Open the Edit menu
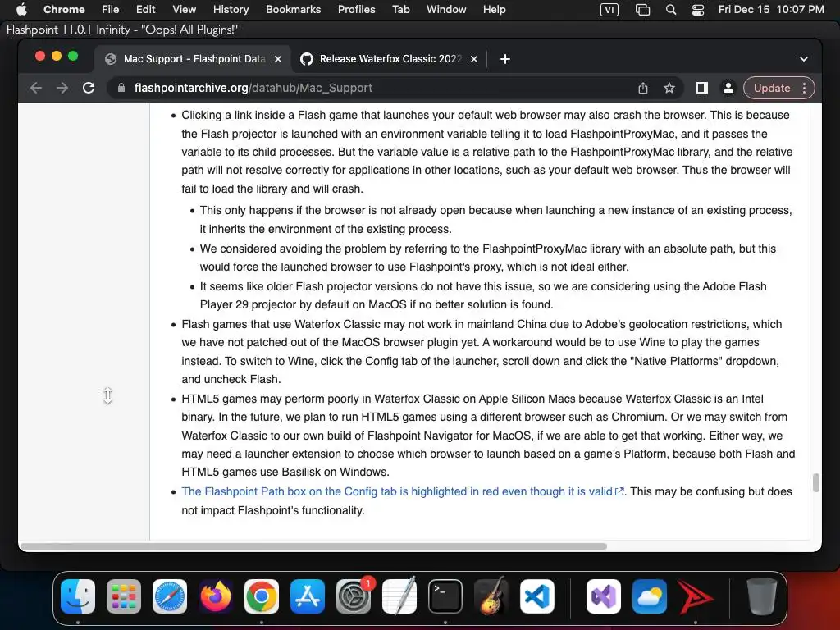Image resolution: width=840 pixels, height=630 pixels. pyautogui.click(x=145, y=9)
